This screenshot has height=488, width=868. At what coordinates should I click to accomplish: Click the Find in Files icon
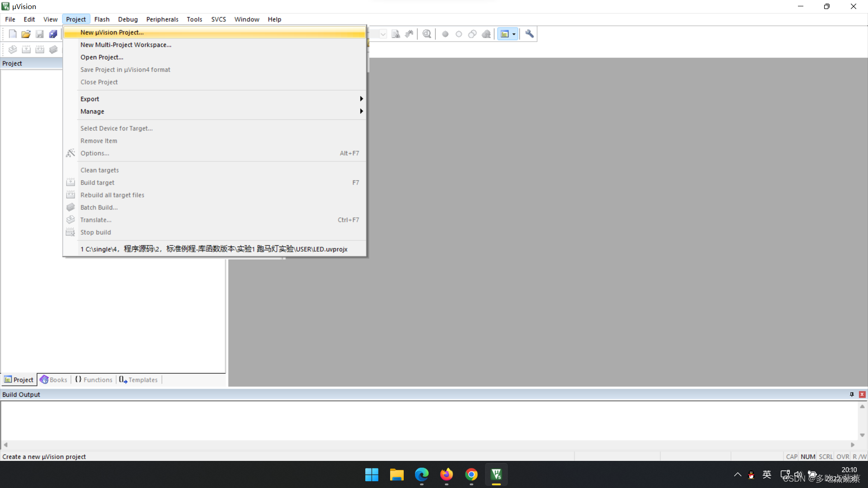396,34
